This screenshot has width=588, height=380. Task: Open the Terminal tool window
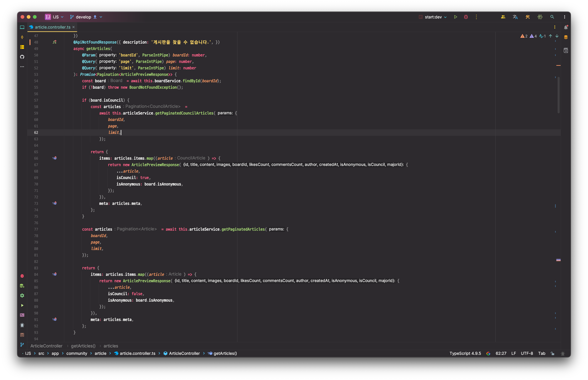(x=22, y=315)
